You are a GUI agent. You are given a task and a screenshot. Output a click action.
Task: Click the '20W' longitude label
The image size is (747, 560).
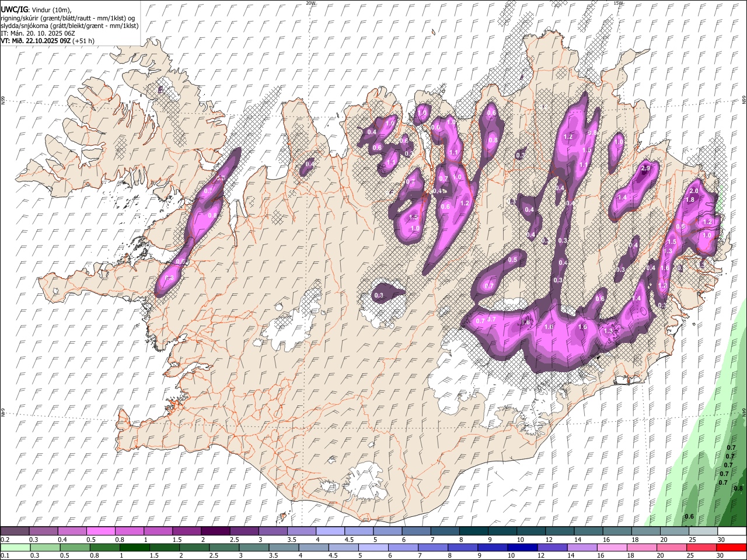click(310, 3)
